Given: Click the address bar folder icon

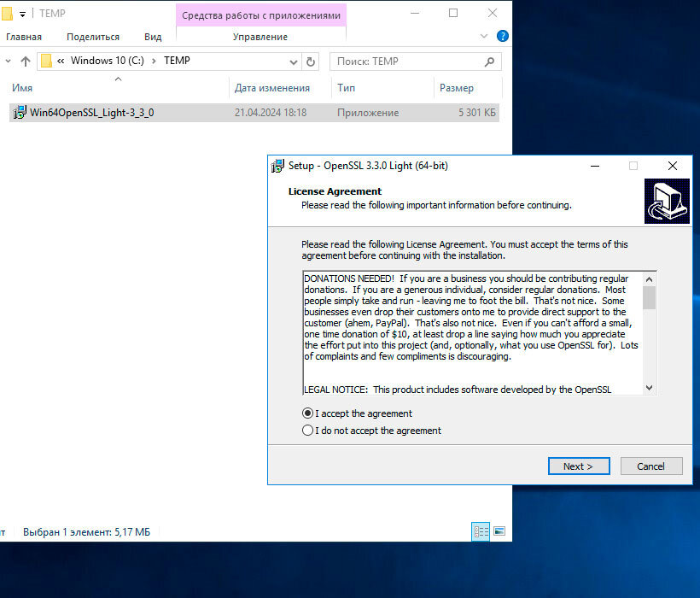Looking at the screenshot, I should click(46, 61).
